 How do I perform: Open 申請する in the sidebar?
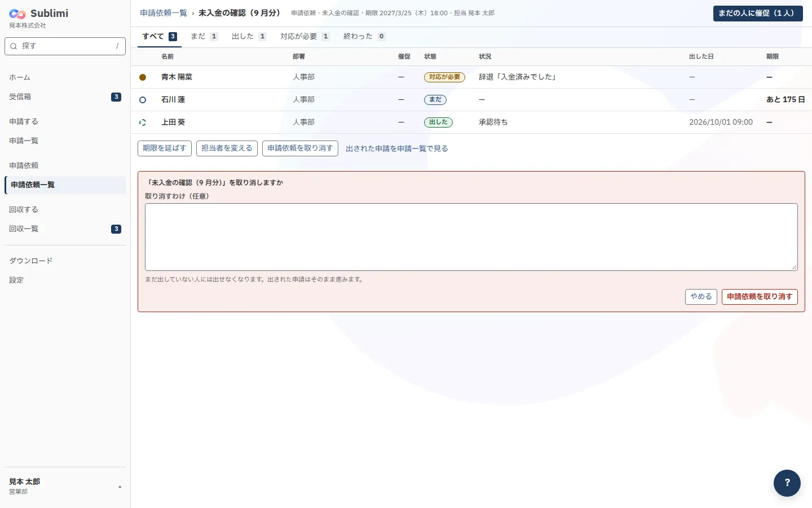click(65, 122)
